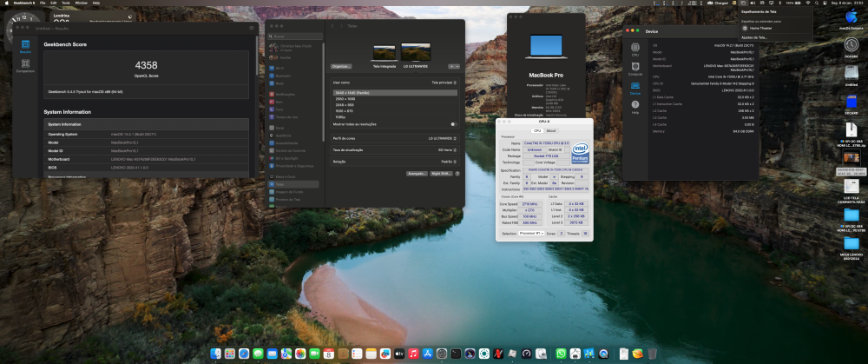Image resolution: width=868 pixels, height=364 pixels.
Task: Select Compute icon in Device window sidebar
Action: [x=635, y=69]
